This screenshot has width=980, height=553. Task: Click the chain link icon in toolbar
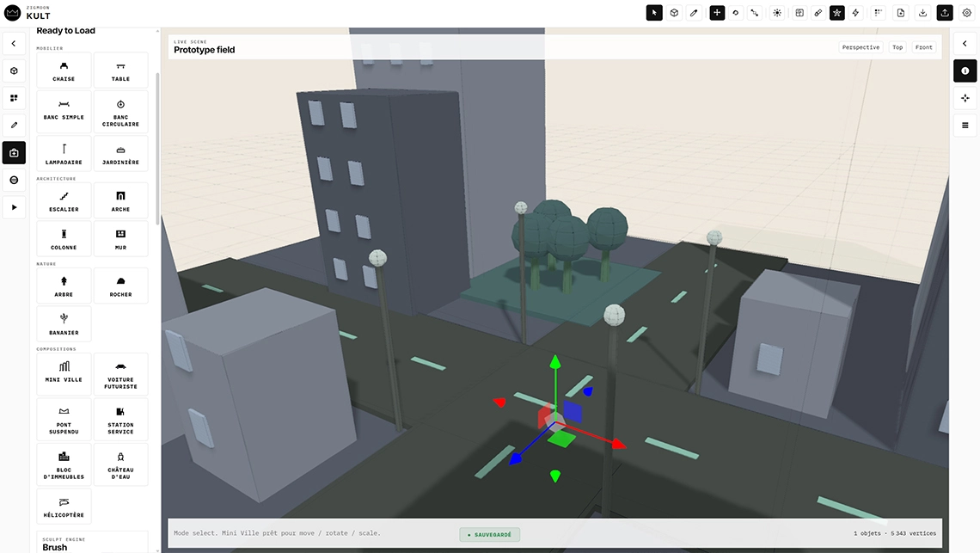(818, 13)
